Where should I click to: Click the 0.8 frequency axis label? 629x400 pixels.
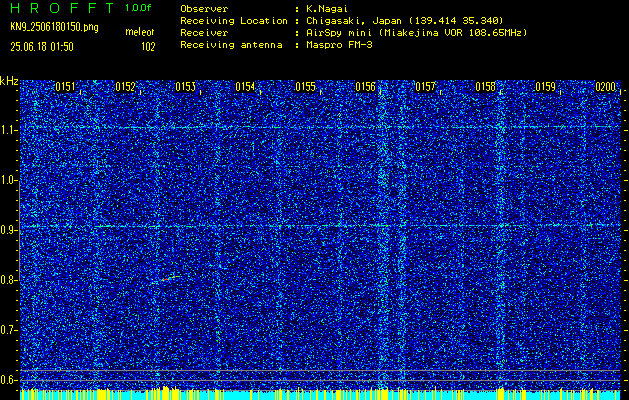[x=8, y=280]
